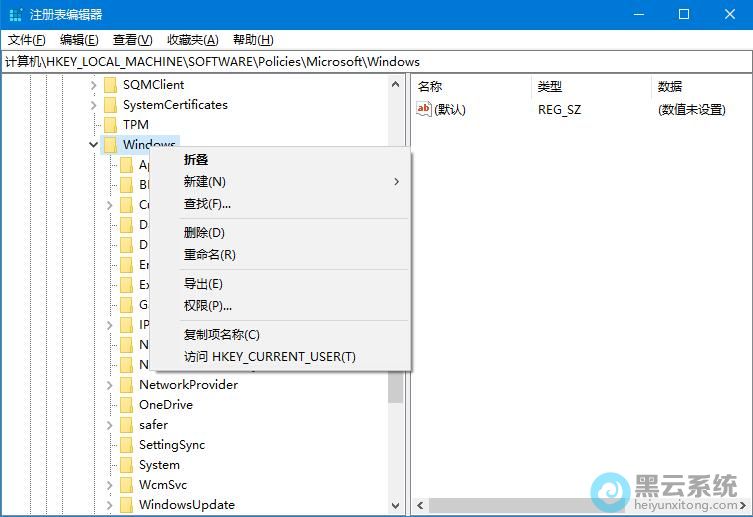
Task: Open the 查看(V) menu
Action: click(x=133, y=40)
